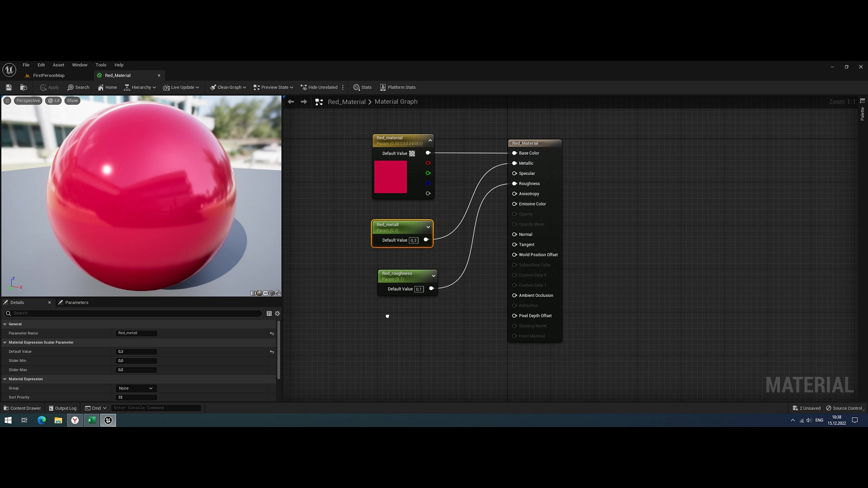This screenshot has height=488, width=868.
Task: Select the Details tab in left panel
Action: click(17, 302)
